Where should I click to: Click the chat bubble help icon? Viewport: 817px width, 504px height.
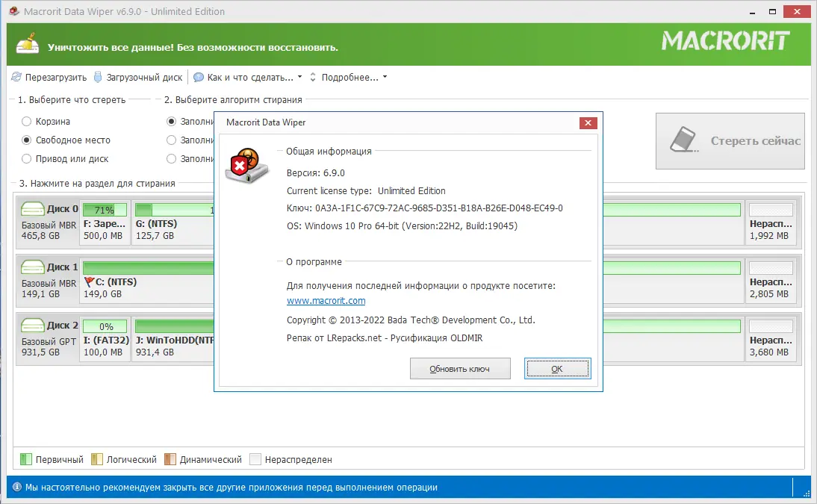tap(198, 77)
